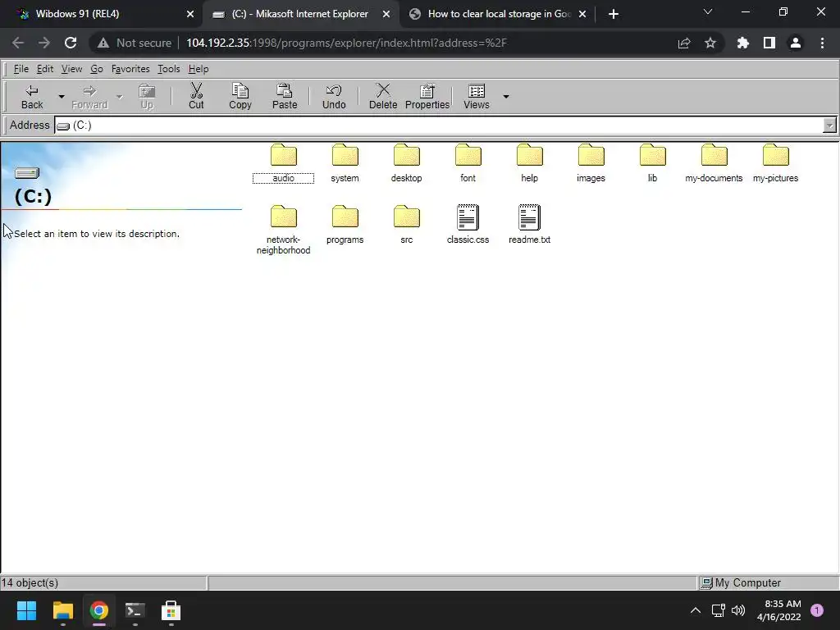Open the desktop folder

click(406, 163)
